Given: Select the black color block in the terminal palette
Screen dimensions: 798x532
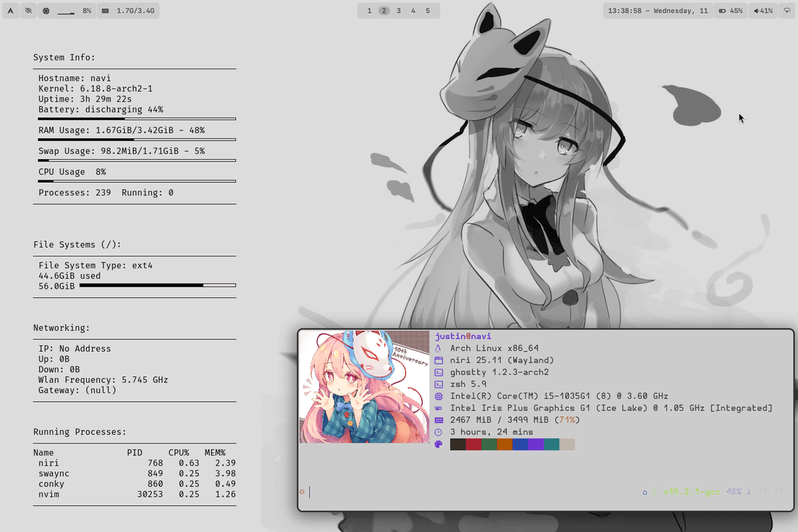Looking at the screenshot, I should coord(458,444).
